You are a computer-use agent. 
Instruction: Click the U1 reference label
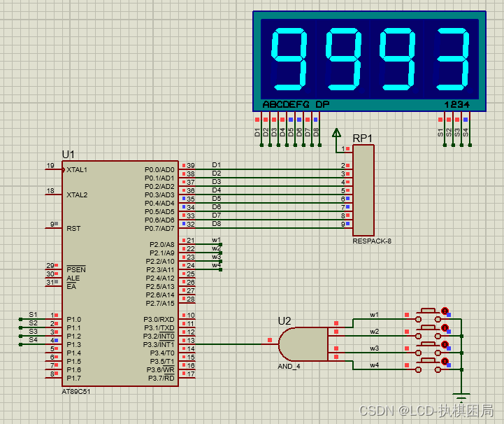point(68,155)
